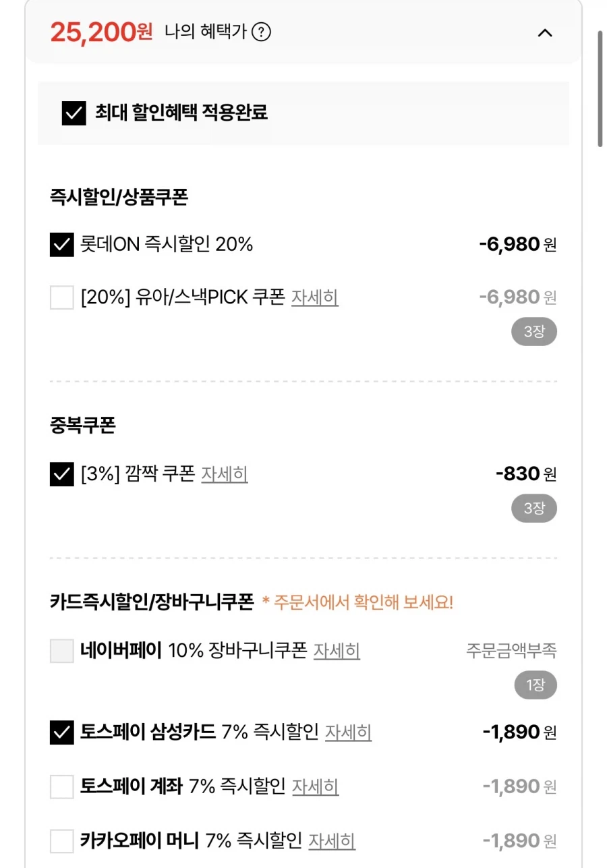The width and height of the screenshot is (607, 868).
Task: Open 자세히 link for 깜짝 쿠폰
Action: coord(225,474)
